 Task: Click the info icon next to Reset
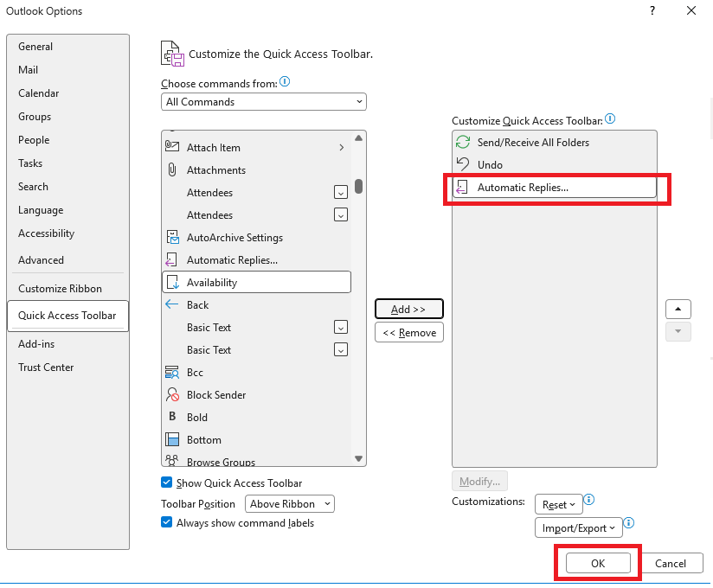[589, 500]
